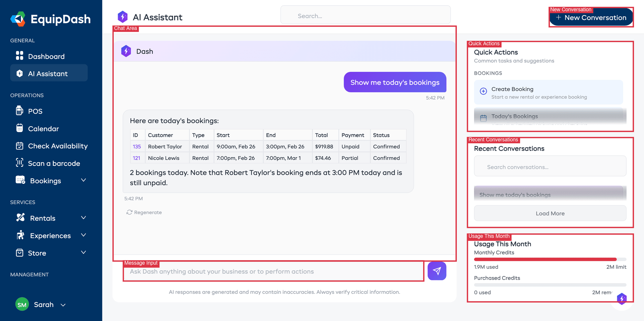Screen dimensions: 644x321
Task: Click the Dash chat avatar icon
Action: [126, 51]
